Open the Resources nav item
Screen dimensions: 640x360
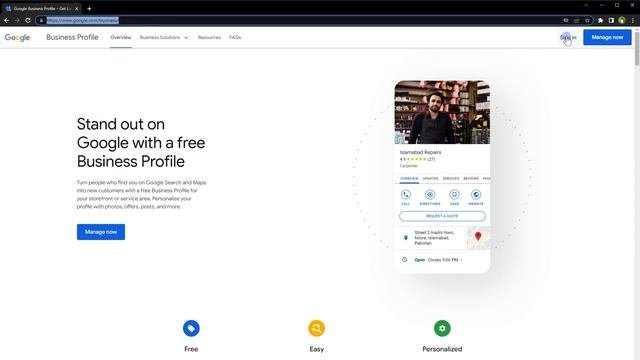[209, 37]
